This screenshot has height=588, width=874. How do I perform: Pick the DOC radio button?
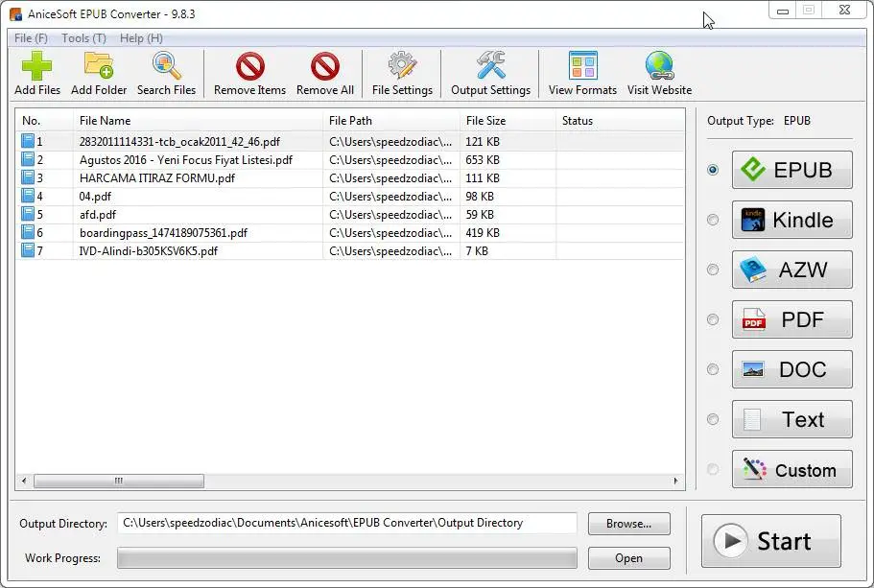(713, 369)
